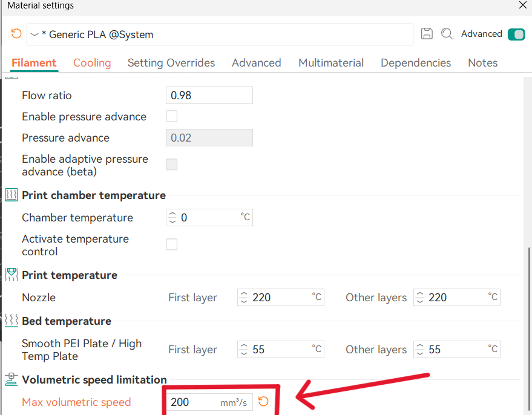
Task: Switch to the Cooling tab
Action: 92,63
